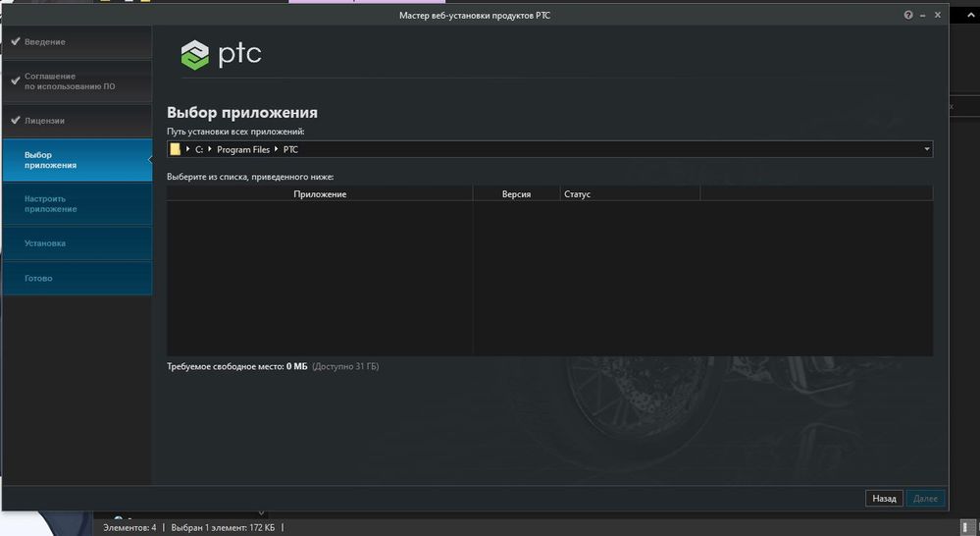
Task: Expand the arrow before PTC folder segment
Action: [277, 149]
